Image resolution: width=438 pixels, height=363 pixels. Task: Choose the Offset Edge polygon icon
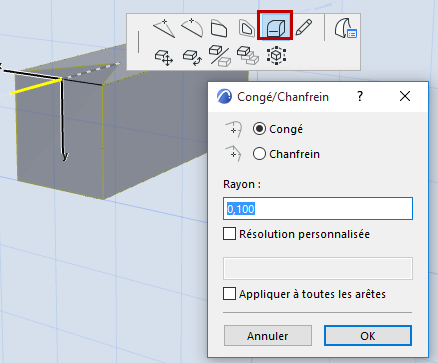click(219, 28)
